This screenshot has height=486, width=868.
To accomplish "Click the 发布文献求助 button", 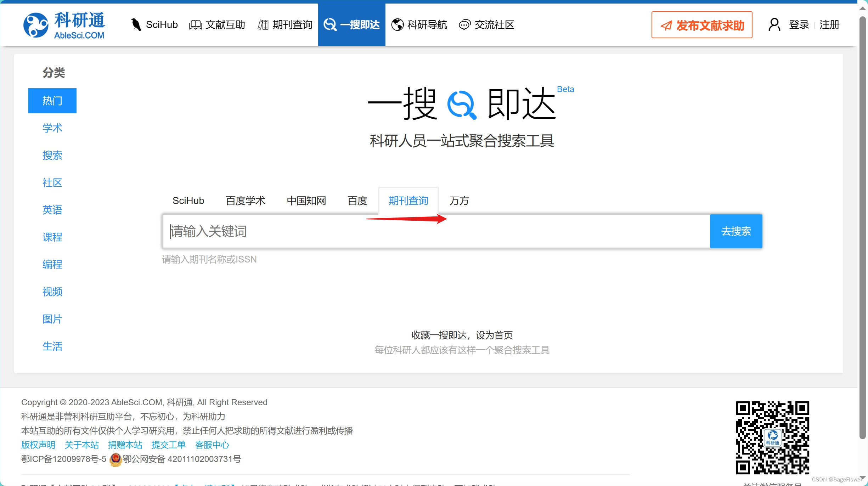I will tap(702, 25).
